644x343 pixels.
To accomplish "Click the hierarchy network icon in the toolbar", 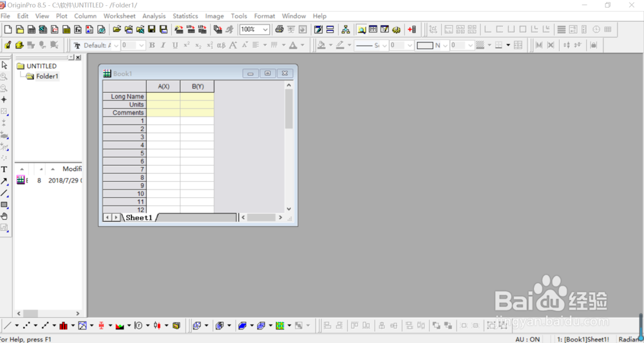I will pyautogui.click(x=346, y=29).
